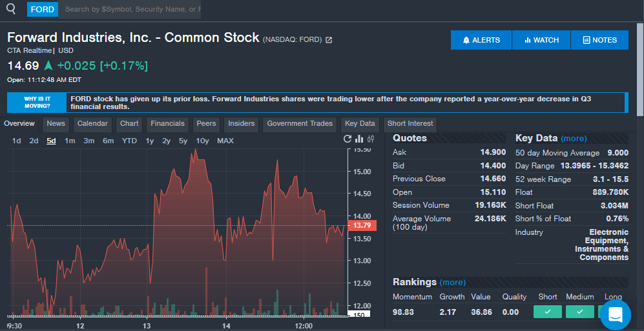Screen dimensions: 644x331
Task: Set chart range to MAX
Action: (225, 141)
